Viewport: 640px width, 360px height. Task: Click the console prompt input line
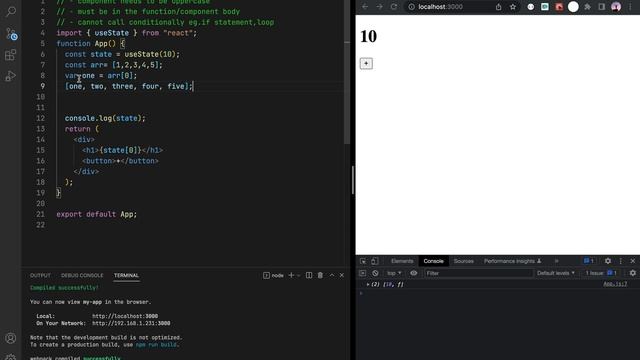coord(498,293)
